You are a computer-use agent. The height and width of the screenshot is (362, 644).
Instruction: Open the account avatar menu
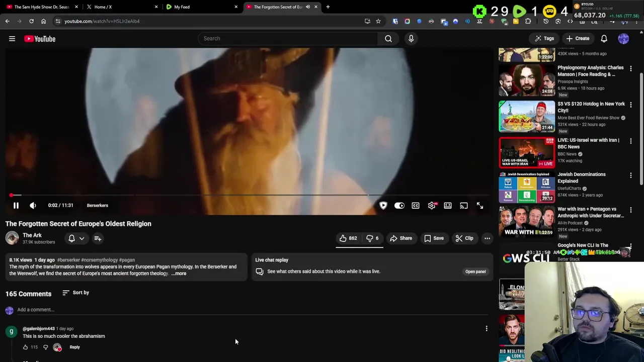click(623, 38)
